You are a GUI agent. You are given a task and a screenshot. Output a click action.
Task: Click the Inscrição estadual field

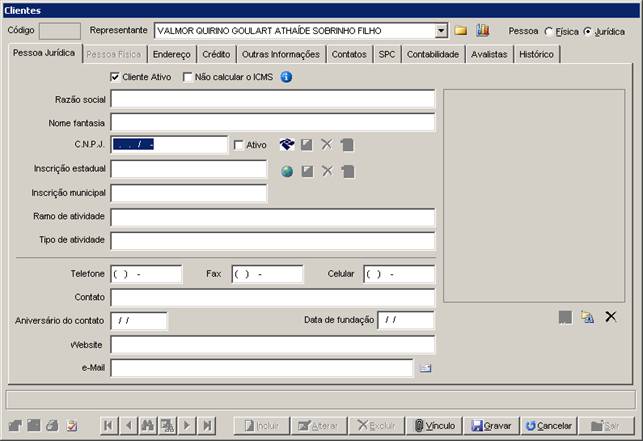point(189,169)
